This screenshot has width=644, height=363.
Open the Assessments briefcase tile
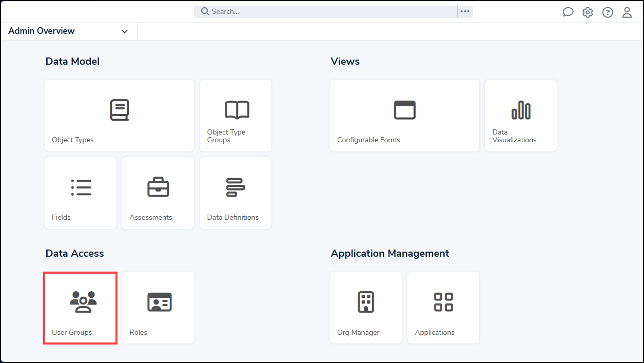[x=158, y=193]
